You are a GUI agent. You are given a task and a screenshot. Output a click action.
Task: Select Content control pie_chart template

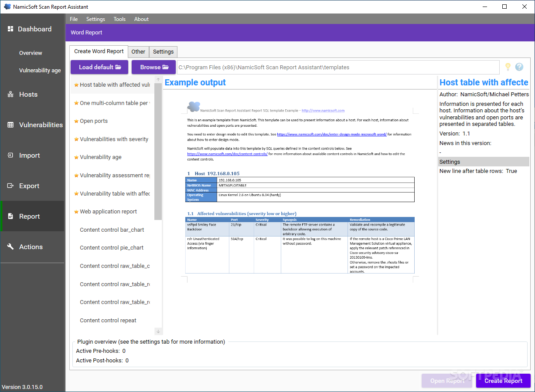coord(112,247)
